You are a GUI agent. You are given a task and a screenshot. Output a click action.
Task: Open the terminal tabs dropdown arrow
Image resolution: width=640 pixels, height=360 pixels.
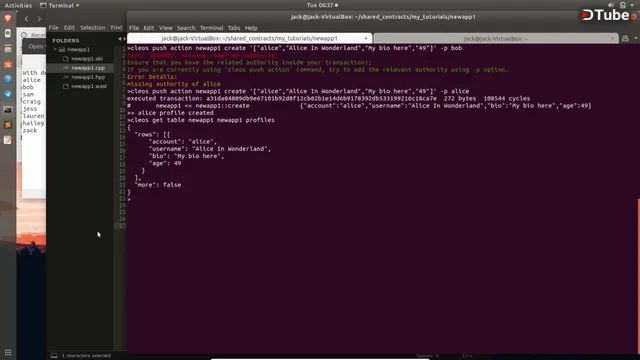point(636,38)
